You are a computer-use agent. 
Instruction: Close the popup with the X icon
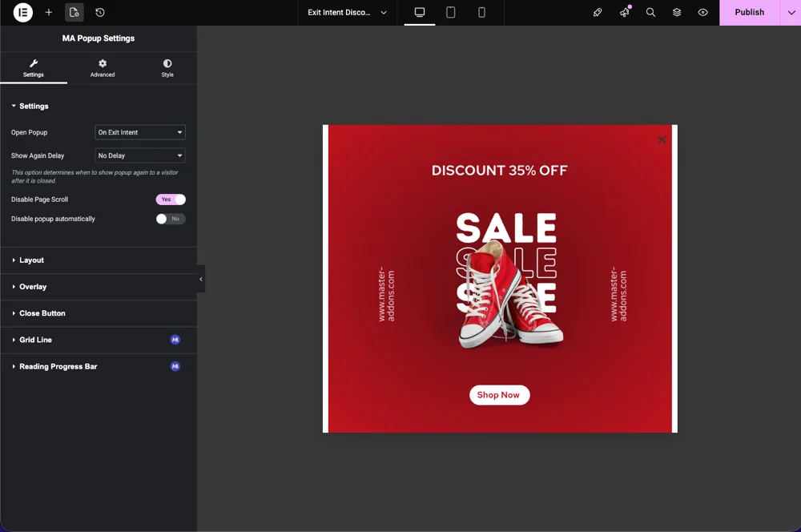click(x=662, y=139)
